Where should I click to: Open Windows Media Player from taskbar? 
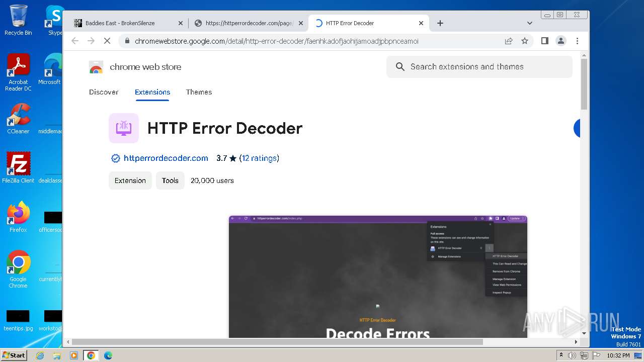pyautogui.click(x=74, y=355)
